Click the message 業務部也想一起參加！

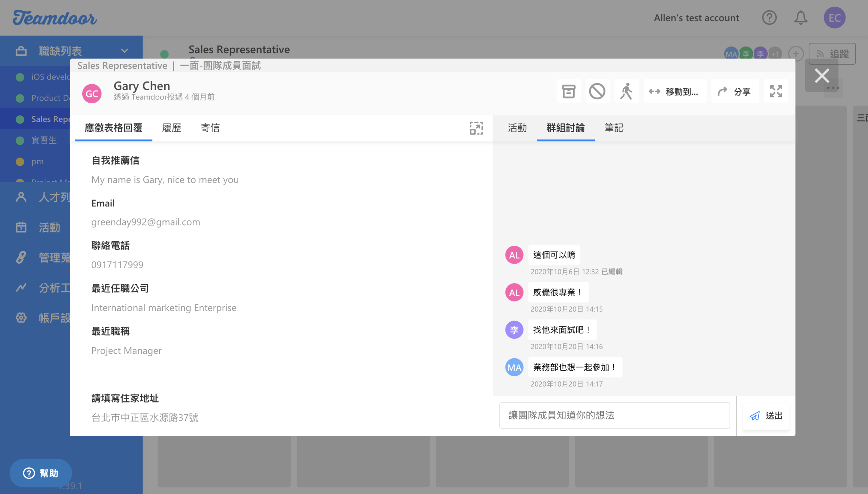pos(575,367)
